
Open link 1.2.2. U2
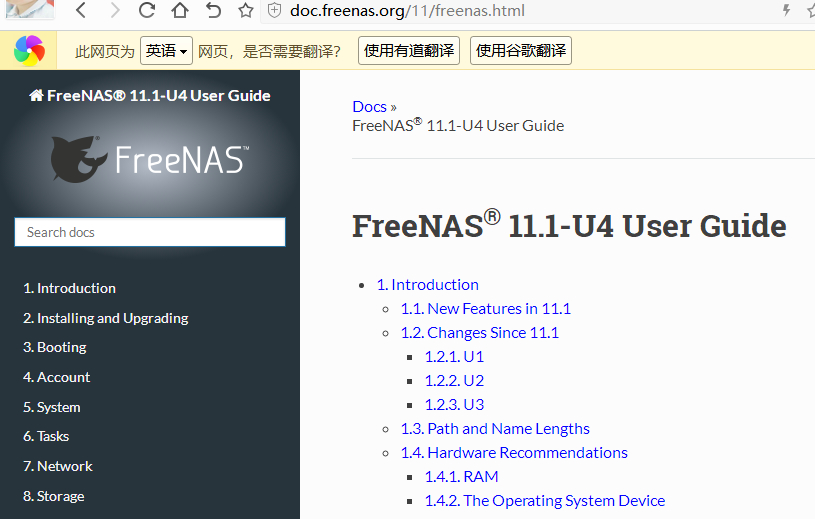click(454, 381)
